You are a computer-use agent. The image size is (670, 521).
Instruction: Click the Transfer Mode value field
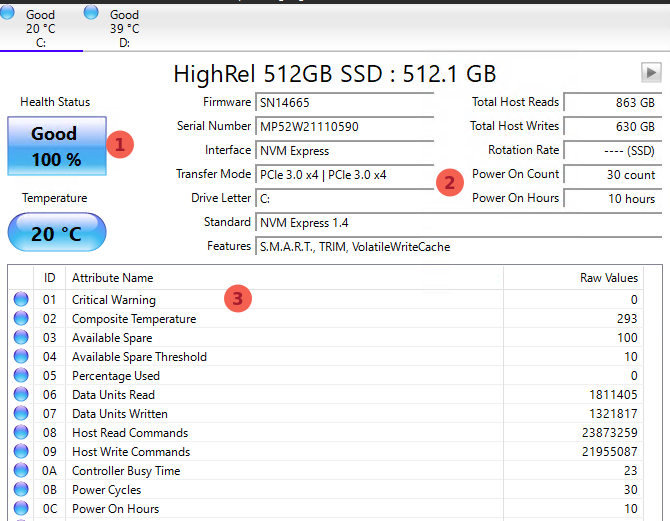(344, 174)
